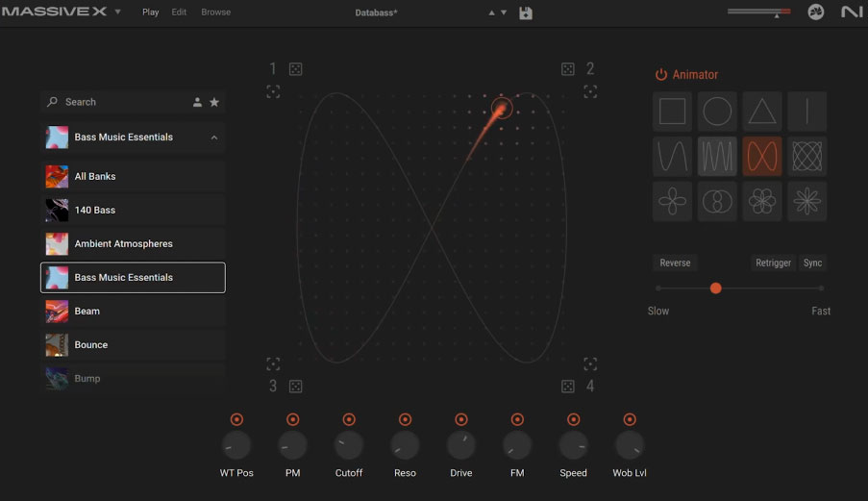Select the single sine wave Animator shape
Viewport: 868px width, 501px height.
[672, 156]
